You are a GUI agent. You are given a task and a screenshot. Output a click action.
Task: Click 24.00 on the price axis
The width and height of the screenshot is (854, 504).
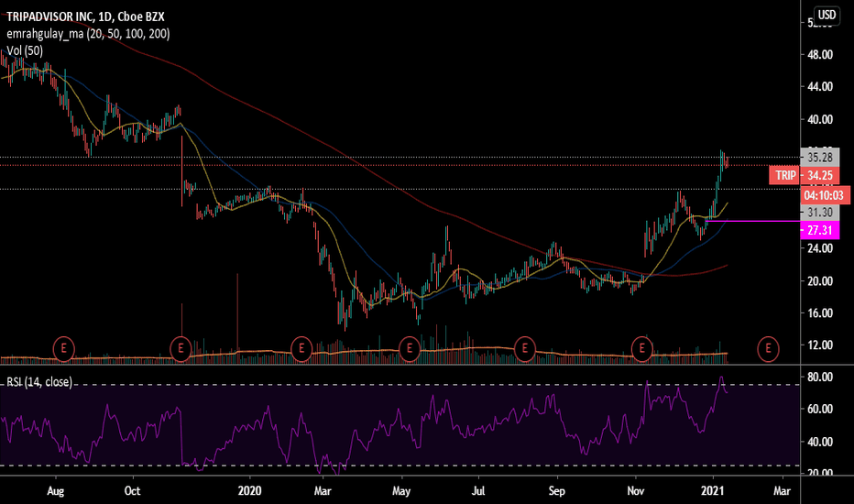(x=820, y=248)
